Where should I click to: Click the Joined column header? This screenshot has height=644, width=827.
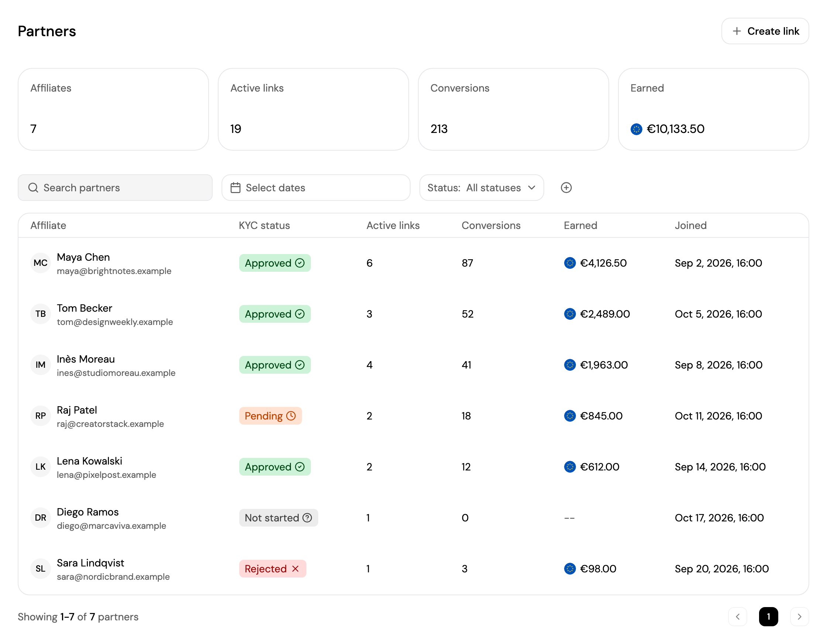click(x=691, y=225)
